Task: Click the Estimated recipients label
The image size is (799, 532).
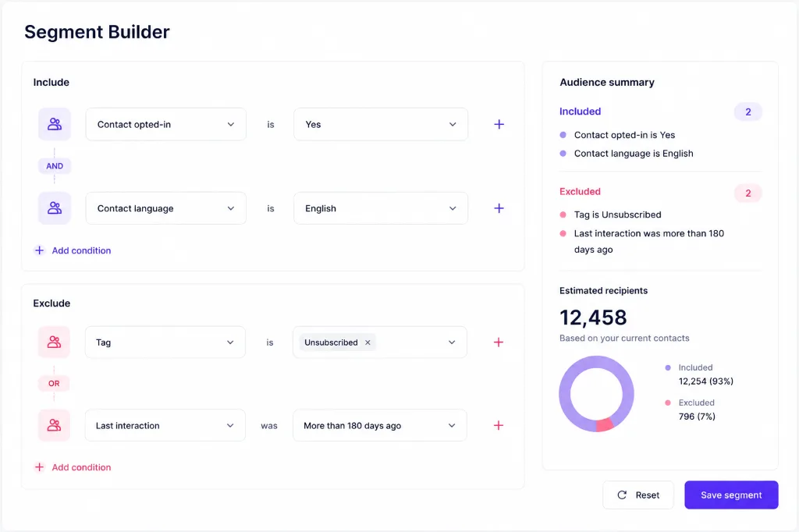Action: [603, 290]
